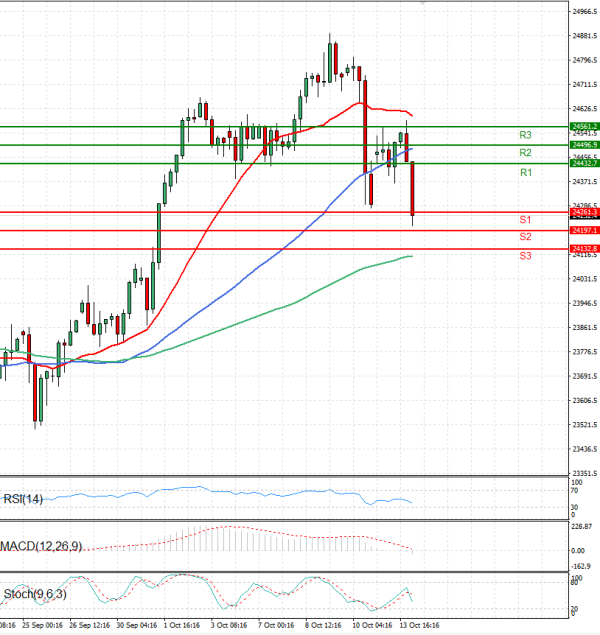Select the RSI(14) indicator label
The height and width of the screenshot is (635, 600).
[24, 499]
